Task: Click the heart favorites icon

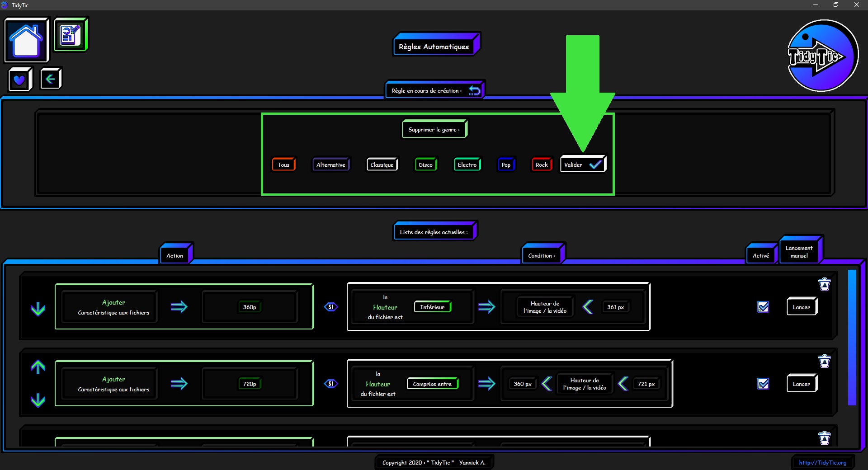Action: pyautogui.click(x=20, y=80)
